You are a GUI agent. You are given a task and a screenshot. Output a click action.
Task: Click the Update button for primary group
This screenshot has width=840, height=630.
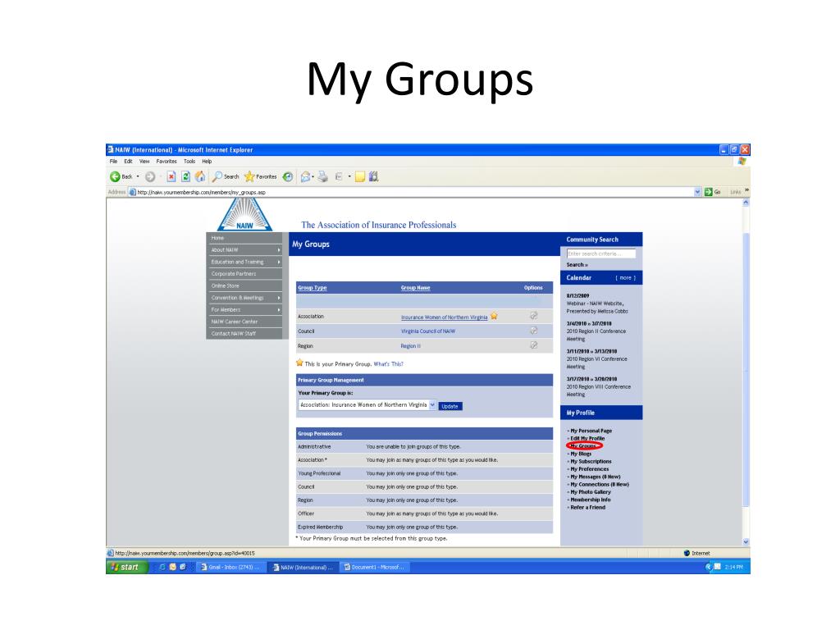450,406
